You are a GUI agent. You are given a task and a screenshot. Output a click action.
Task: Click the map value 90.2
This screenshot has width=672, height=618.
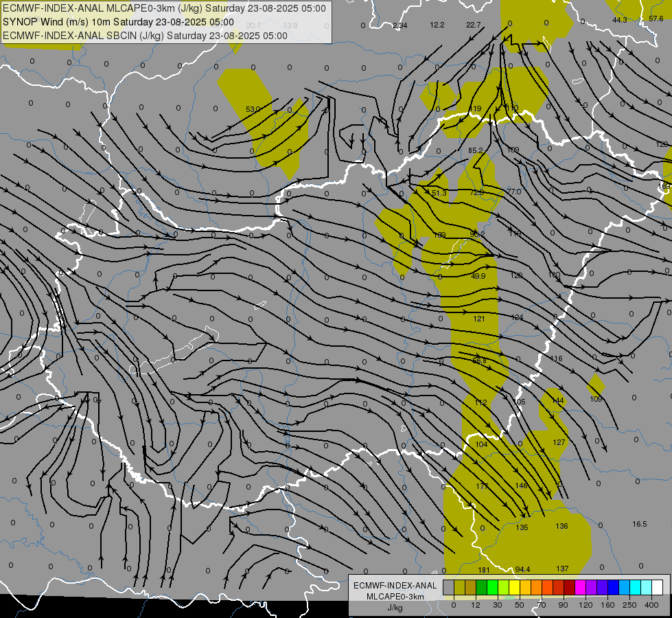click(x=477, y=234)
